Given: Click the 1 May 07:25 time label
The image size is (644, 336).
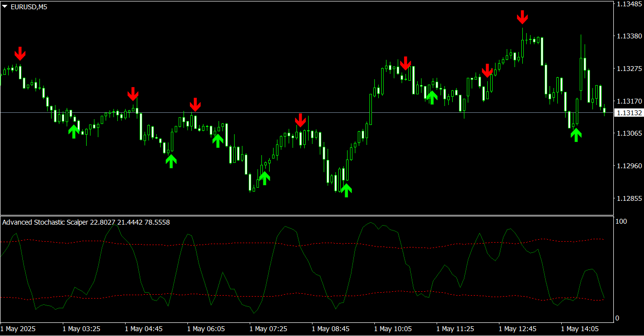Looking at the screenshot, I should (x=269, y=329).
